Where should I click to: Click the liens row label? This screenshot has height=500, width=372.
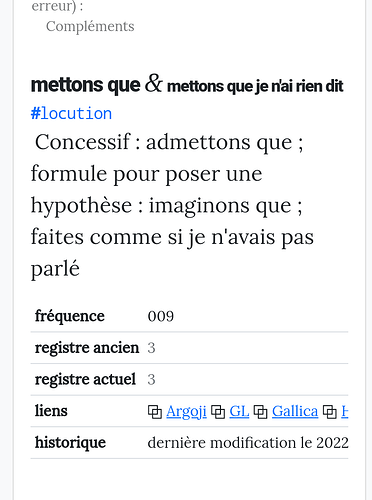pyautogui.click(x=51, y=411)
